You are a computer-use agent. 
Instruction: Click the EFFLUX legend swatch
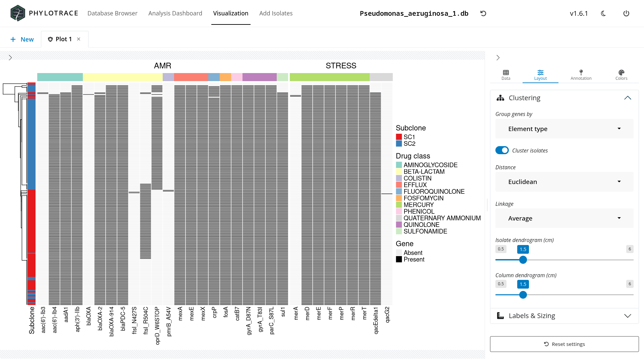[x=399, y=185]
